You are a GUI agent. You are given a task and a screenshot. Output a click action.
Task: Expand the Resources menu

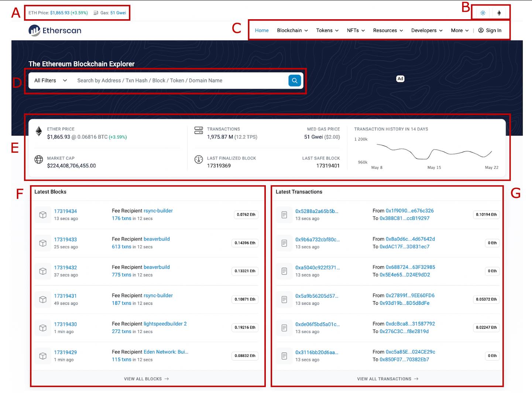click(x=388, y=30)
